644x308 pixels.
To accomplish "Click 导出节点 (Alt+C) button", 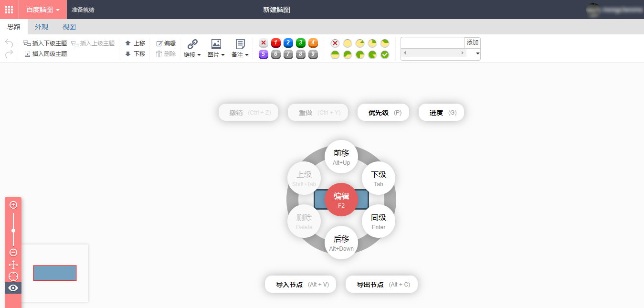I will pyautogui.click(x=381, y=284).
